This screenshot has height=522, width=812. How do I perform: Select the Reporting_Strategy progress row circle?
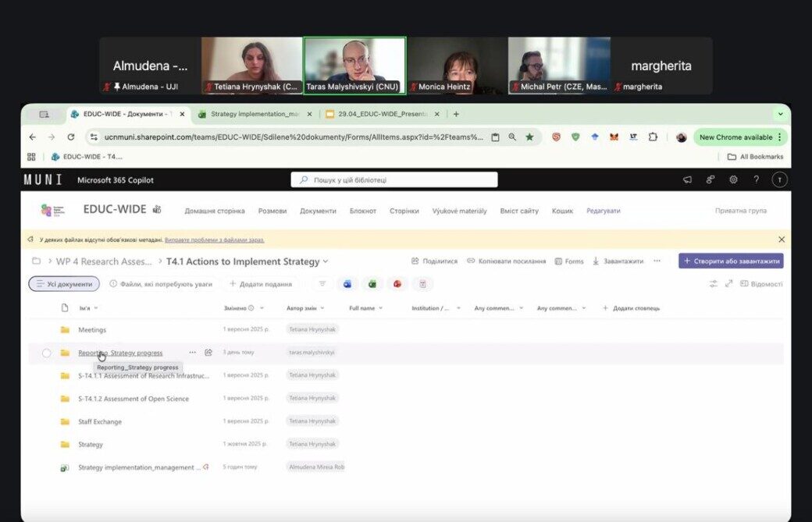(47, 353)
